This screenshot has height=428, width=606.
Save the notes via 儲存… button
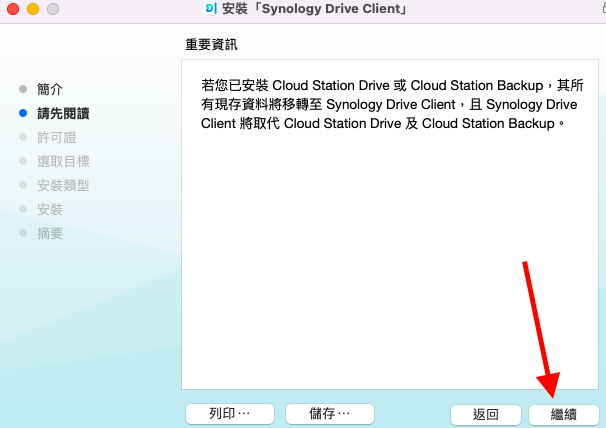pos(329,413)
